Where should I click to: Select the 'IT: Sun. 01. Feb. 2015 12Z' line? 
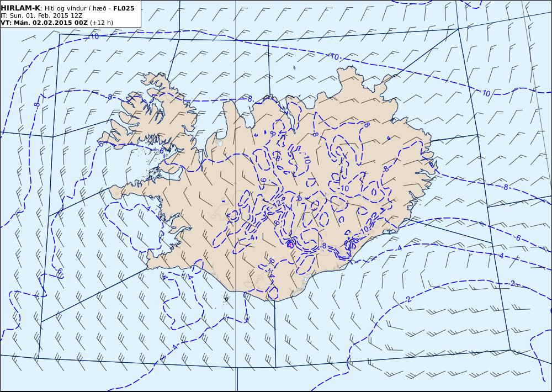click(41, 15)
